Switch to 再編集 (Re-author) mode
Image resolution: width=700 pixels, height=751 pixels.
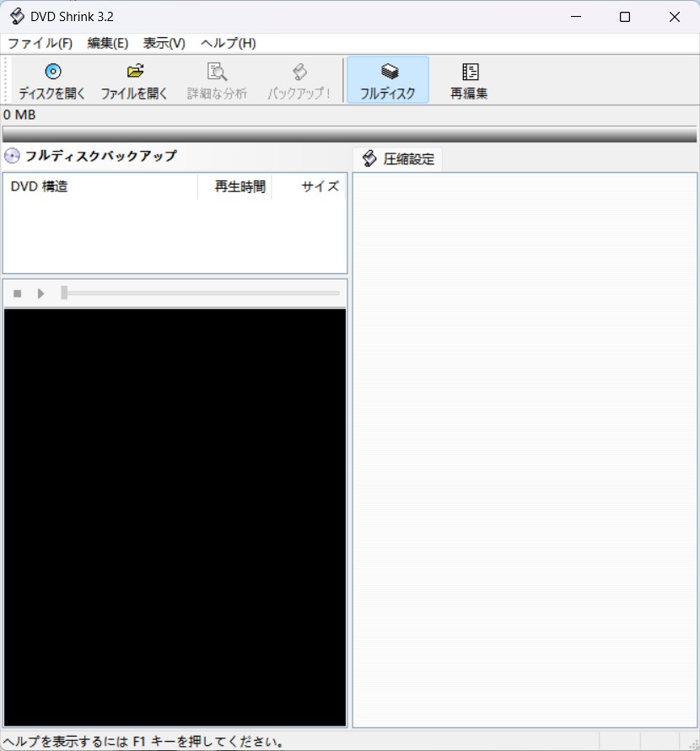tap(469, 80)
